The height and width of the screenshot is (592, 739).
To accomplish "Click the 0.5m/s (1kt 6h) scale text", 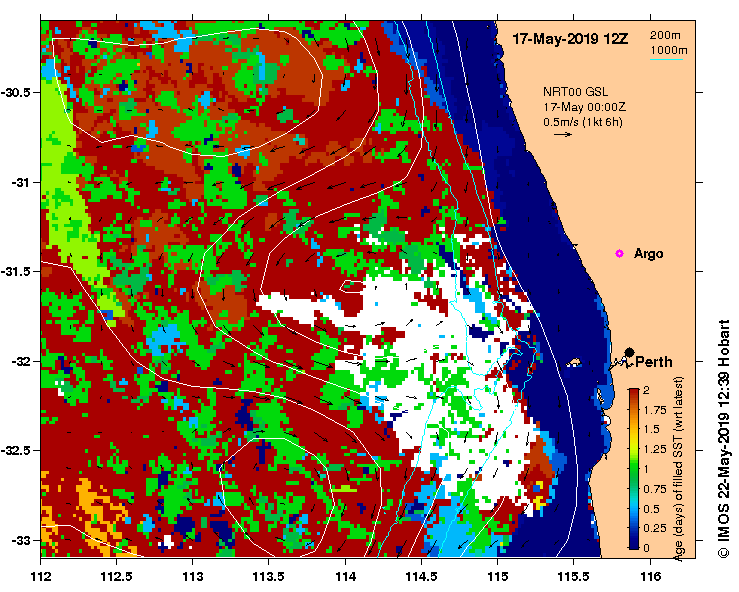I will pyautogui.click(x=583, y=122).
